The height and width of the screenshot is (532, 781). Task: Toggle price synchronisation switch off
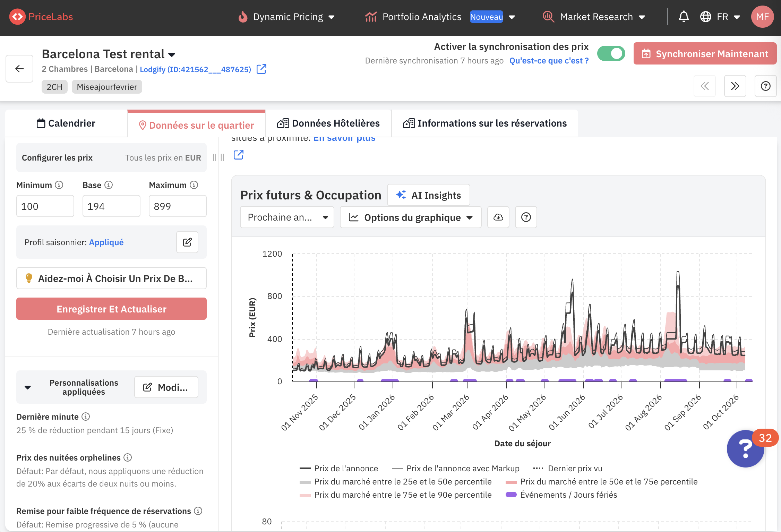611,54
